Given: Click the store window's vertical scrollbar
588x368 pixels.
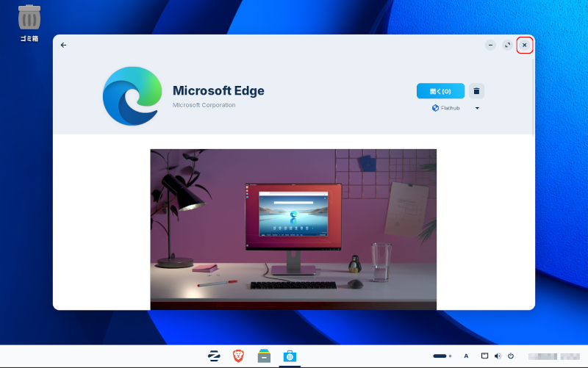Looking at the screenshot, I should [533, 97].
